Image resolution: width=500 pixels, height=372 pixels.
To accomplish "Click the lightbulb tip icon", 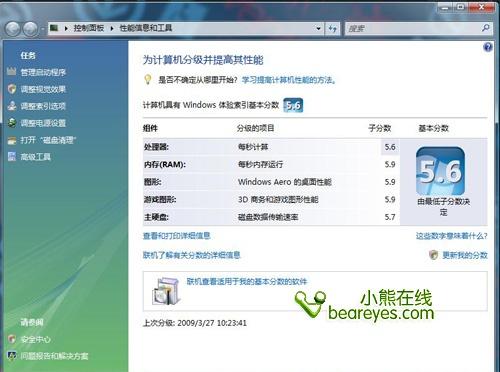I will (148, 79).
